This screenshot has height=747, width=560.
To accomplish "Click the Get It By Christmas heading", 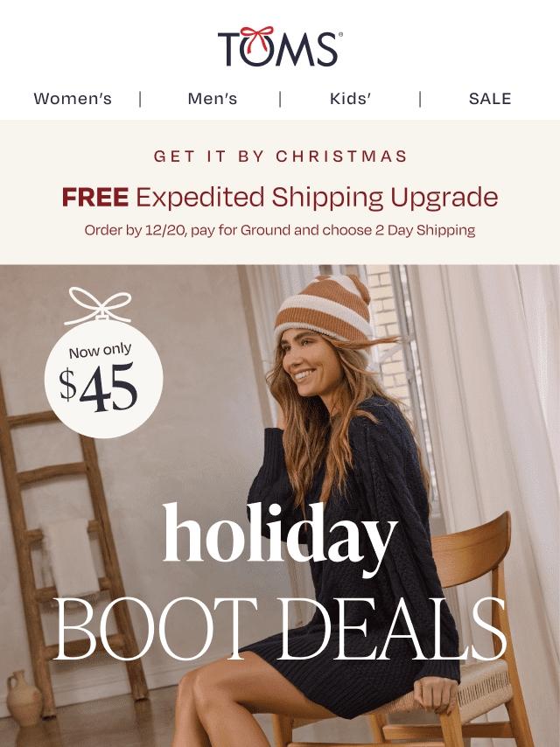I will [280, 157].
